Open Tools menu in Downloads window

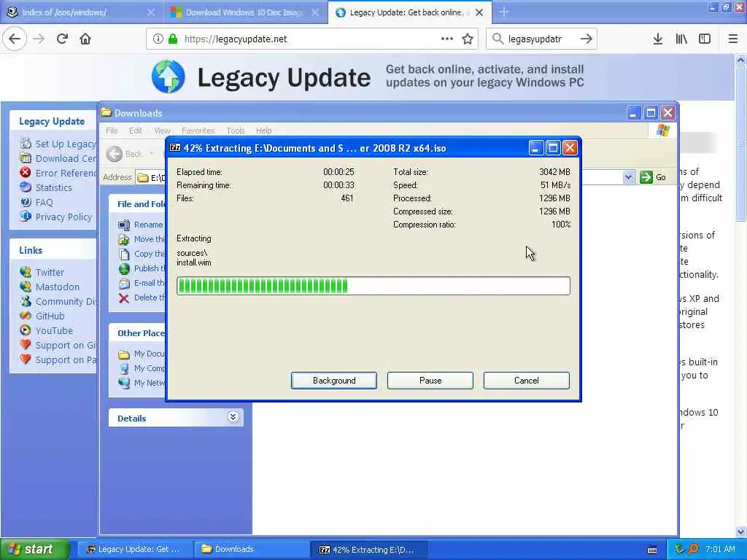[x=236, y=131]
